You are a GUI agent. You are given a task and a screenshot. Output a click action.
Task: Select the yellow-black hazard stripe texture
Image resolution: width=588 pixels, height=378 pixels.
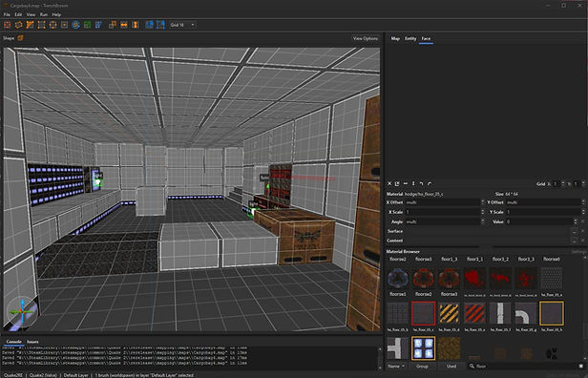(x=450, y=313)
